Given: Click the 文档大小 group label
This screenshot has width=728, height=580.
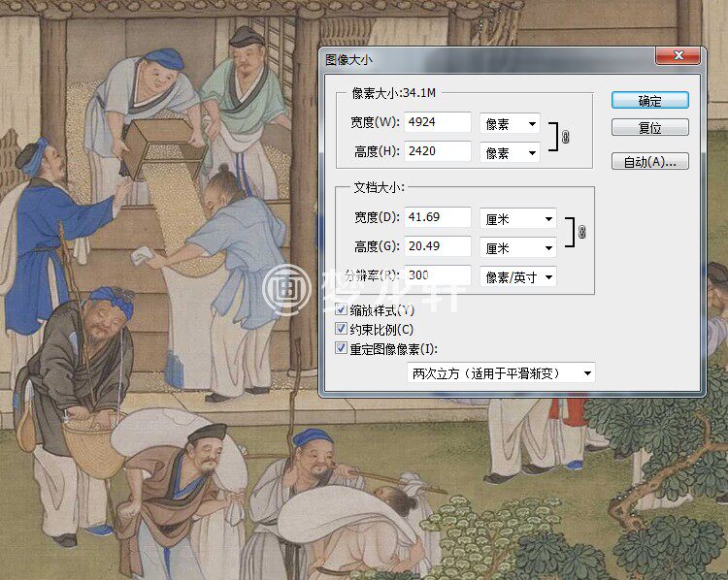Looking at the screenshot, I should click(379, 187).
